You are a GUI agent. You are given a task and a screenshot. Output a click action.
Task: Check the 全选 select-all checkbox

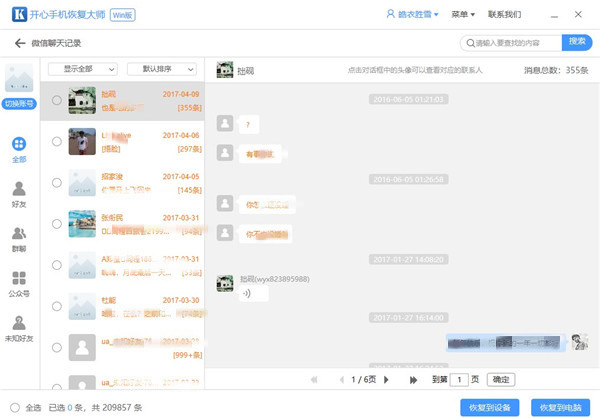tap(11, 407)
